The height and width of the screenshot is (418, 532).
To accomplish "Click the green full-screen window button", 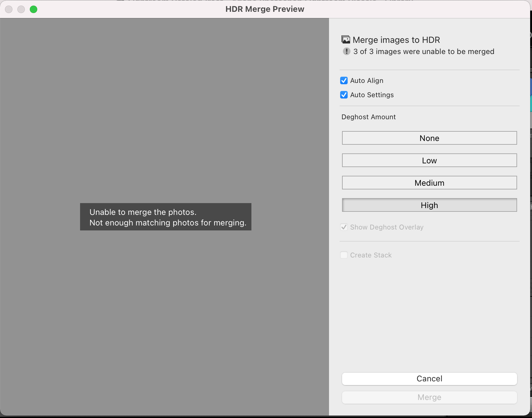I will (34, 9).
